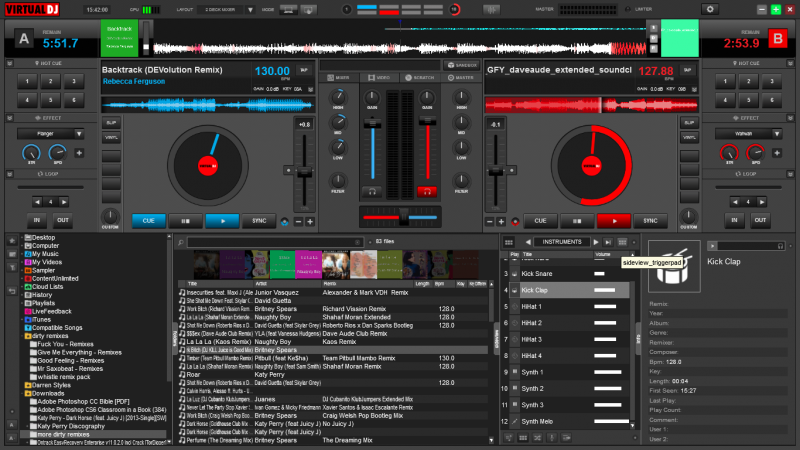Click the play icon of Kick Snare sample
Viewport: 800px width, 450px height.
[514, 274]
